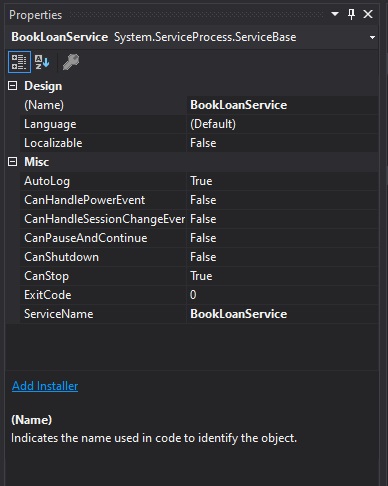Sort properties alphabetically
The image size is (388, 486).
point(42,62)
